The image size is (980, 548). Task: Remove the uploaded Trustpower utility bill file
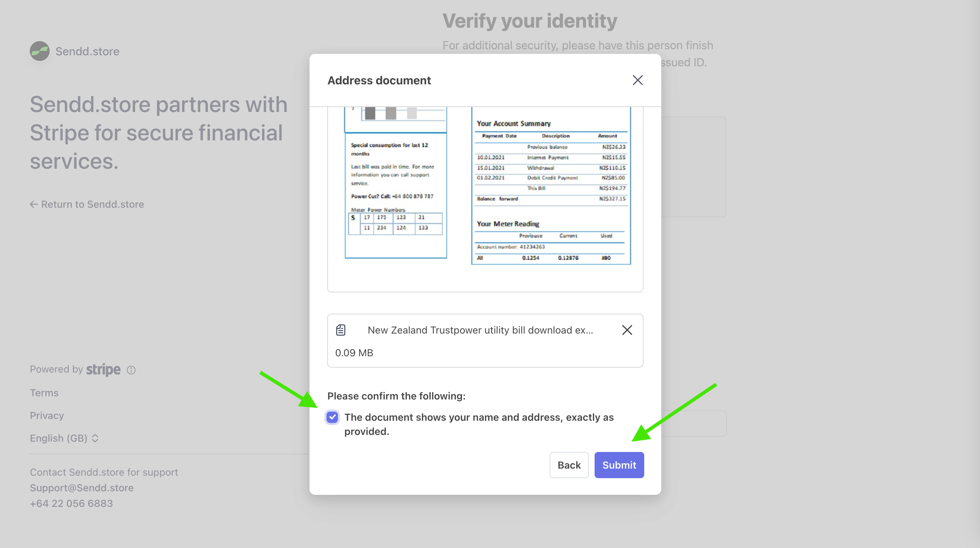(627, 330)
